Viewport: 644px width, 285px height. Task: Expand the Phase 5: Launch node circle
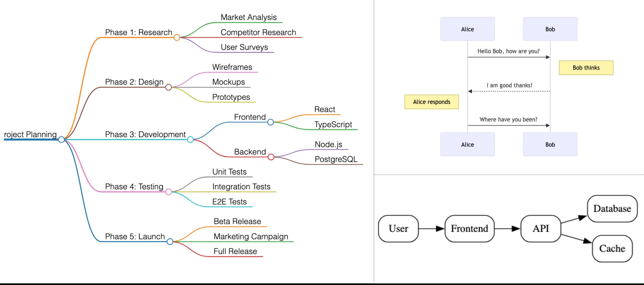pos(171,242)
